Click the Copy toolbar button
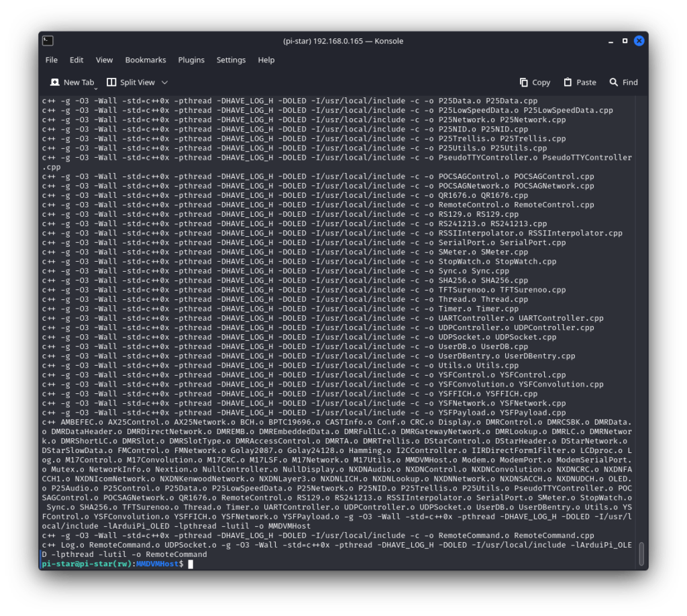The height and width of the screenshot is (616, 687). tap(535, 83)
